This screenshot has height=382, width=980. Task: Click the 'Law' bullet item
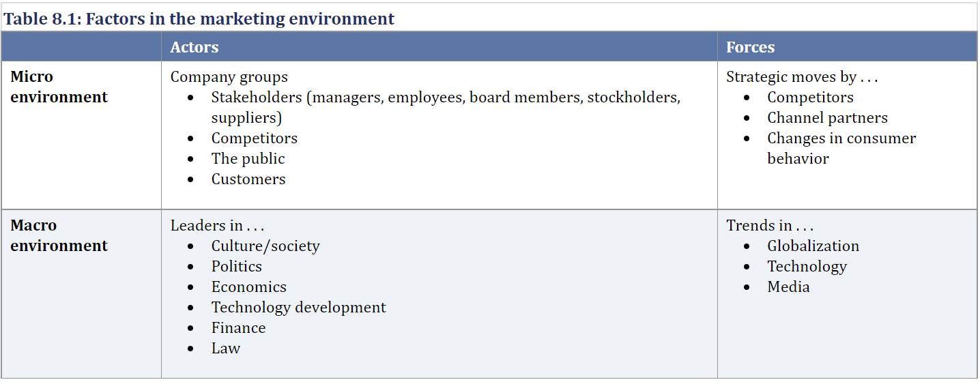226,348
